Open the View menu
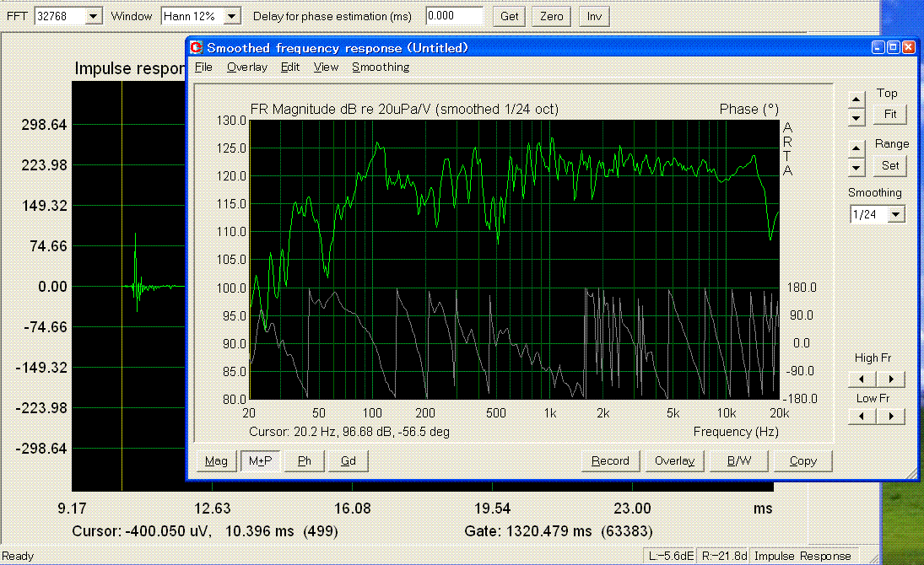Screen dimensions: 924x565 pyautogui.click(x=326, y=67)
